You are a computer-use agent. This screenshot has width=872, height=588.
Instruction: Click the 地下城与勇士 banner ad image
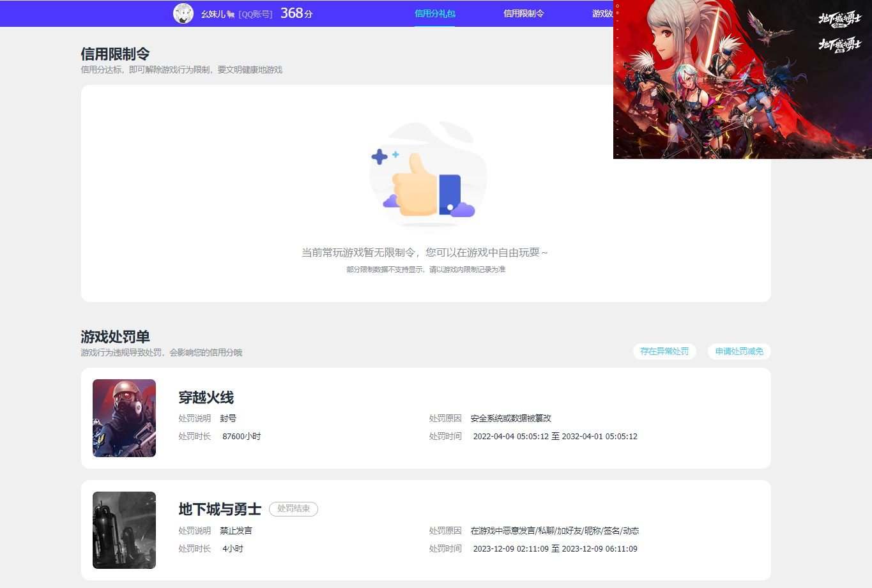point(742,79)
